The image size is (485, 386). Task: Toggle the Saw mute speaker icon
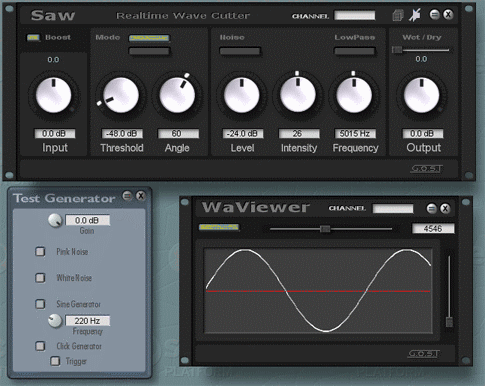[415, 15]
